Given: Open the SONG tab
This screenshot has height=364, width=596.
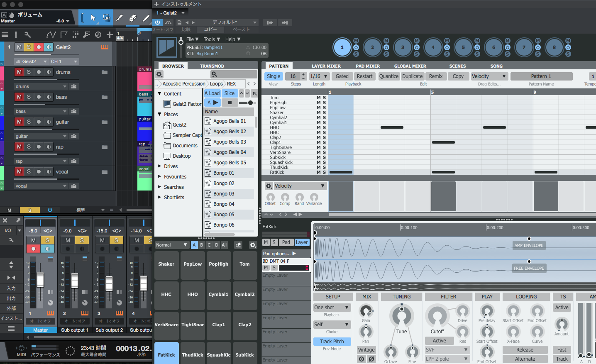Looking at the screenshot, I should pyautogui.click(x=496, y=66).
